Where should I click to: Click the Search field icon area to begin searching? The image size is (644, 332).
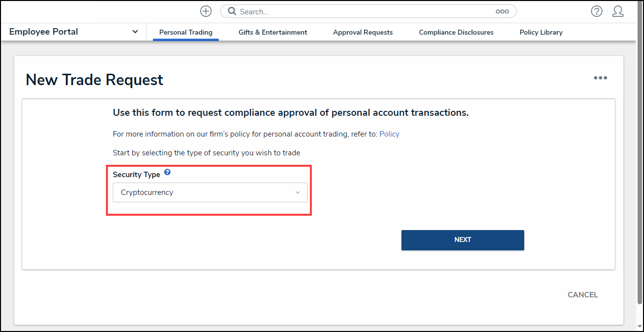pos(232,11)
